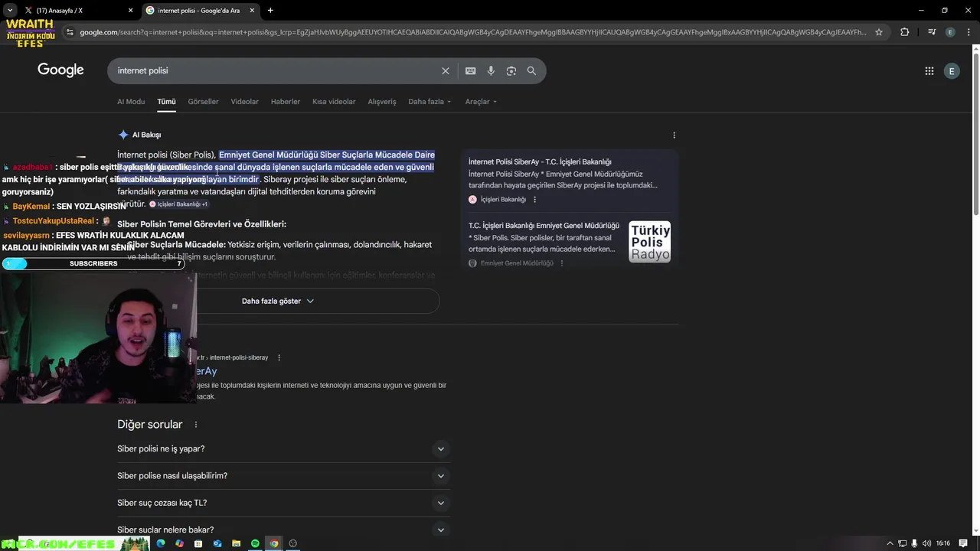Open the Google account avatar E
The image size is (980, 551).
click(x=952, y=70)
